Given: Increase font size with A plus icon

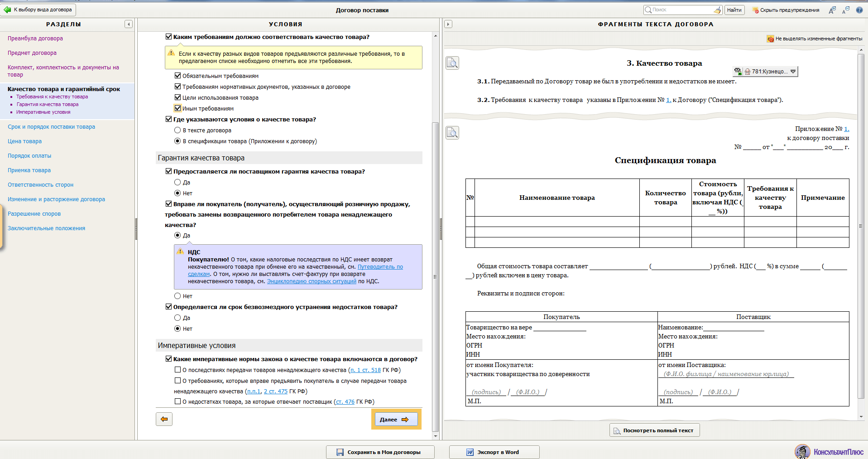Looking at the screenshot, I should (x=832, y=10).
